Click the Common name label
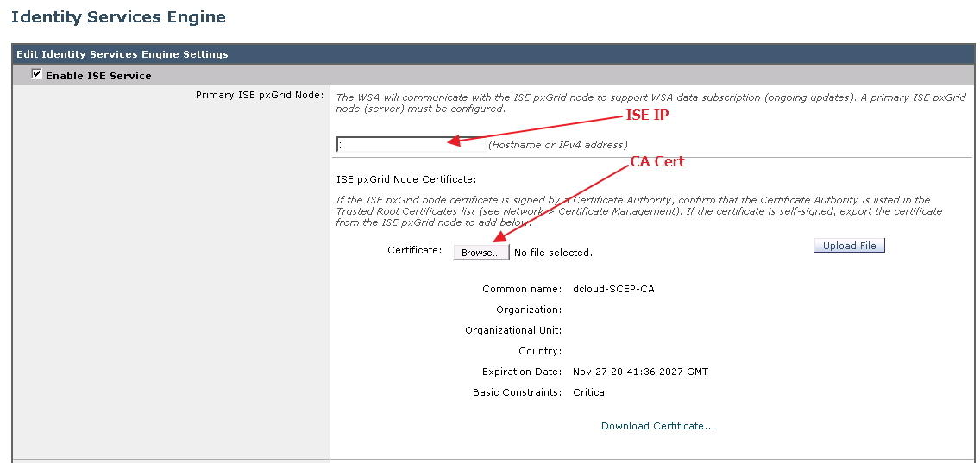The height and width of the screenshot is (463, 980). (522, 289)
